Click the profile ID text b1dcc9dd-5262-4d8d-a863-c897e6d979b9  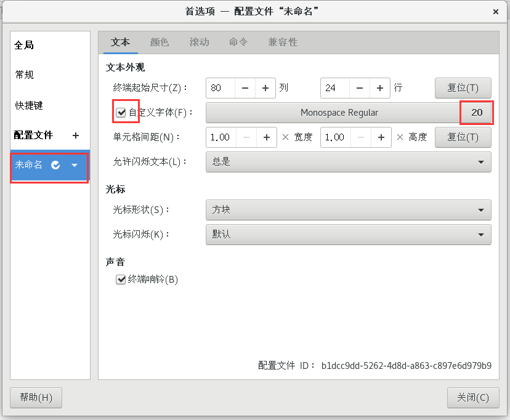[407, 366]
